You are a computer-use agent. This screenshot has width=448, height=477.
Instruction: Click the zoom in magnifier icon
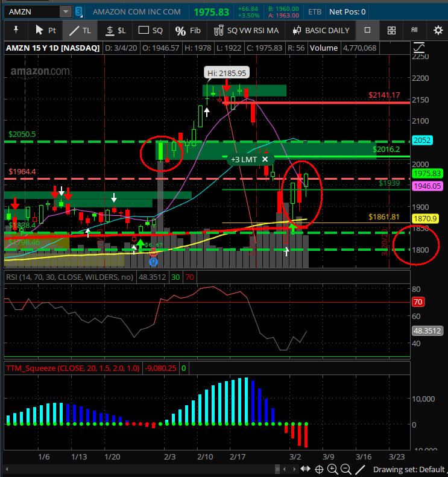coord(332,469)
